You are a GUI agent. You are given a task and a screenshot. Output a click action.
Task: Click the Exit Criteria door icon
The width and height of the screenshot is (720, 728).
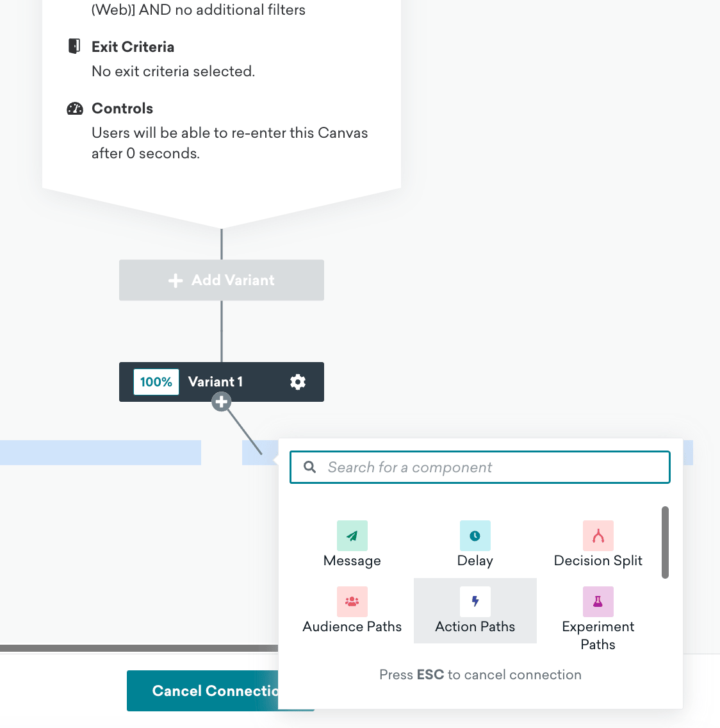[74, 46]
